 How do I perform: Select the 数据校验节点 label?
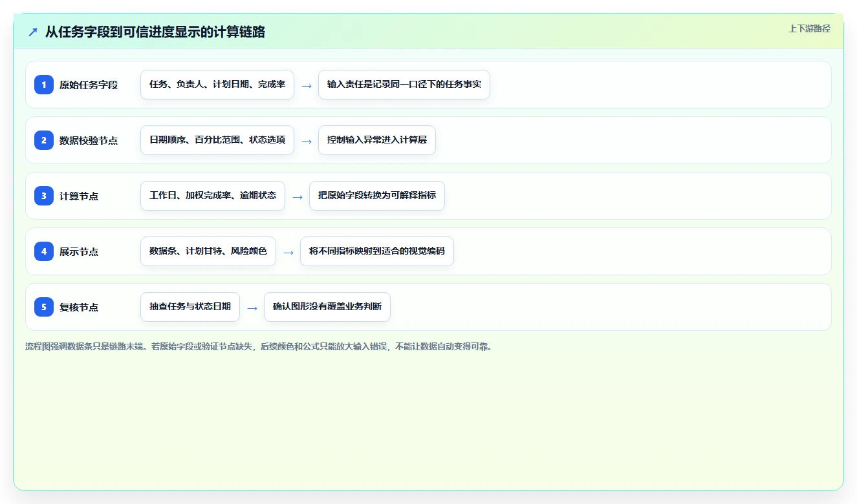pos(89,140)
